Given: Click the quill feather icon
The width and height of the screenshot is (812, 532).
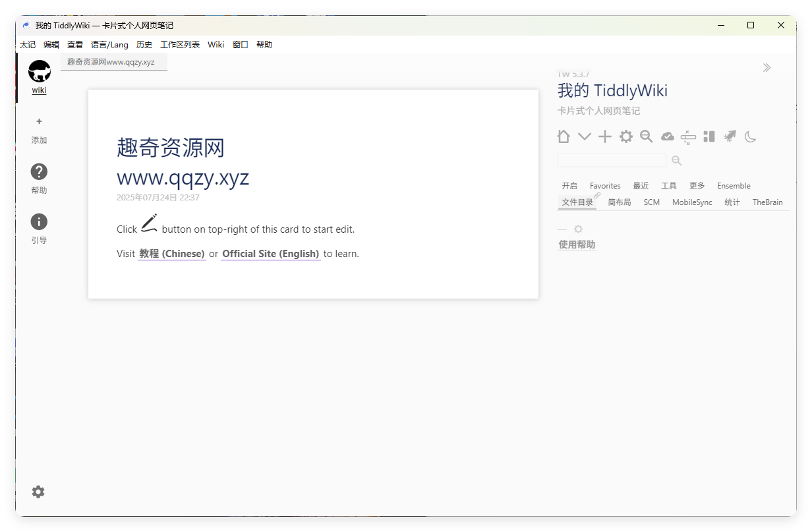Looking at the screenshot, I should click(x=730, y=136).
